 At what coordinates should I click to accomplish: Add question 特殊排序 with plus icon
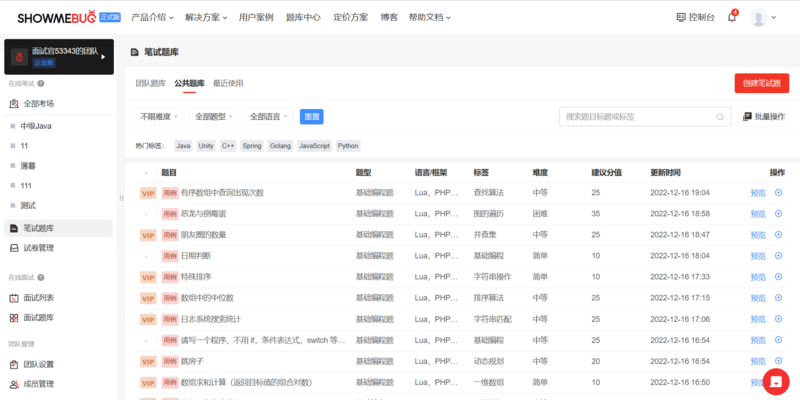click(778, 276)
